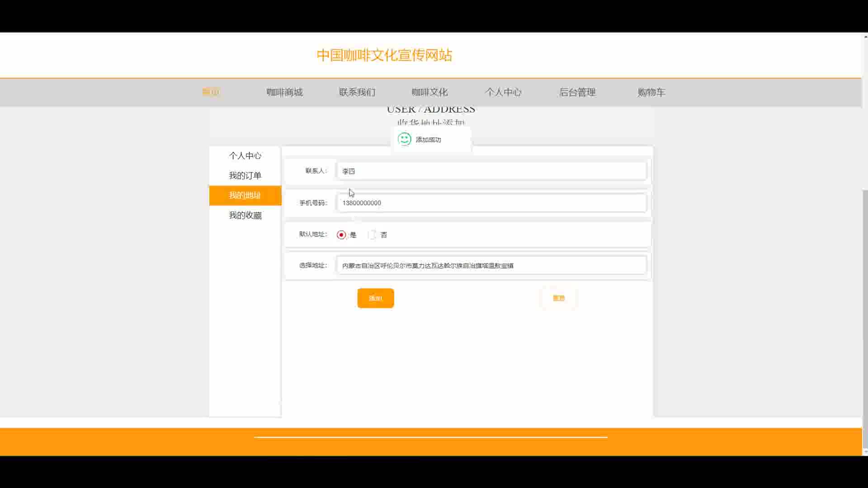Viewport: 868px width, 488px height.
Task: Switch to 我的订单 in sidebar
Action: 245,176
